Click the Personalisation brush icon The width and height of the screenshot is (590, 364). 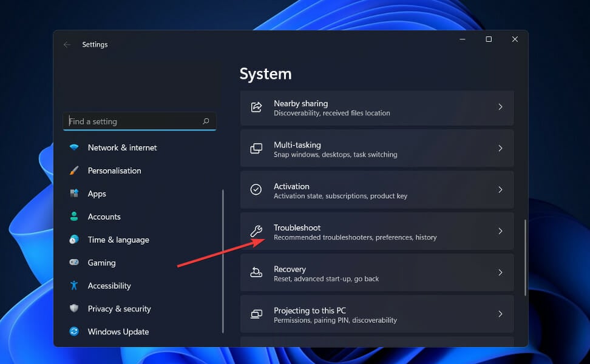coord(74,170)
